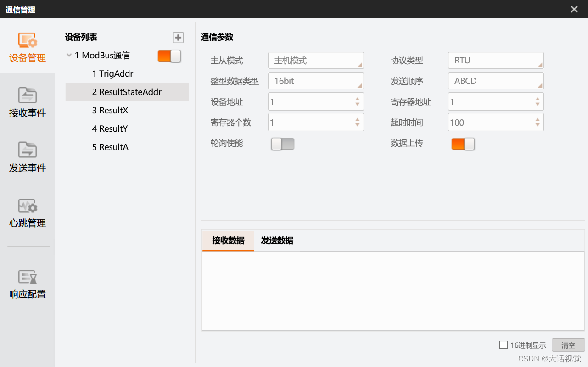This screenshot has width=588, height=367.
Task: Switch to the 发送数据 tab
Action: tap(277, 240)
